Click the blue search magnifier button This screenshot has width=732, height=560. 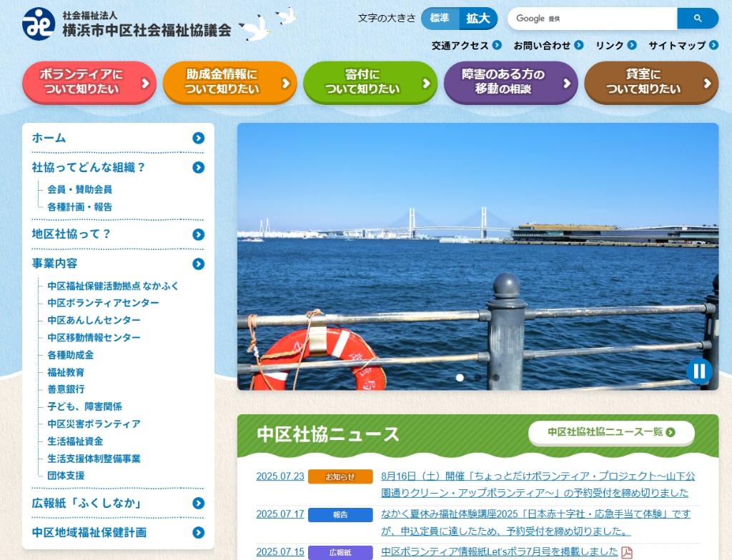tap(697, 19)
